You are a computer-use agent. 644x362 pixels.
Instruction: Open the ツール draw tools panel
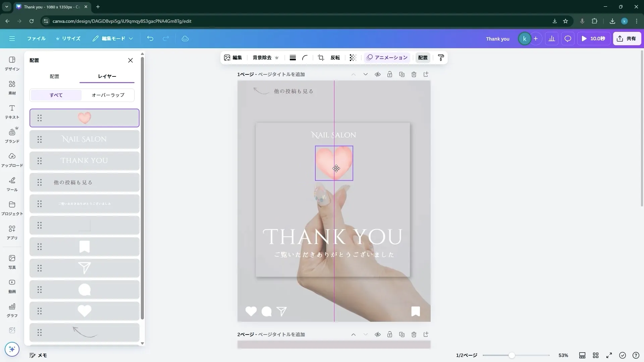pyautogui.click(x=12, y=184)
